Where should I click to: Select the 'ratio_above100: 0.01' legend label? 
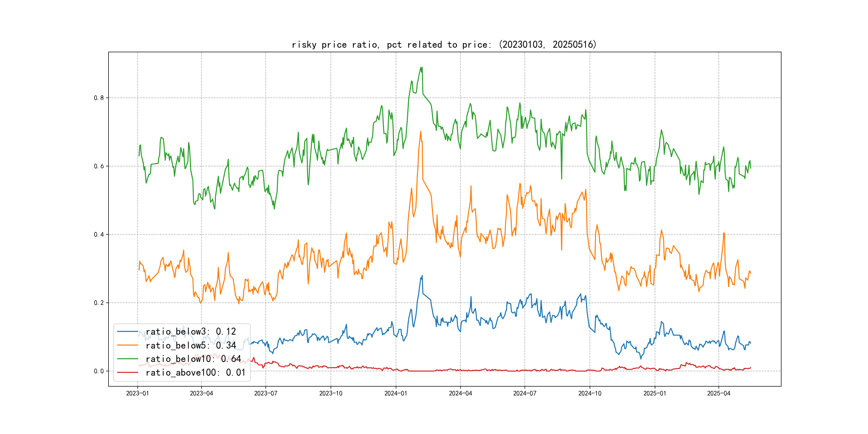point(196,372)
